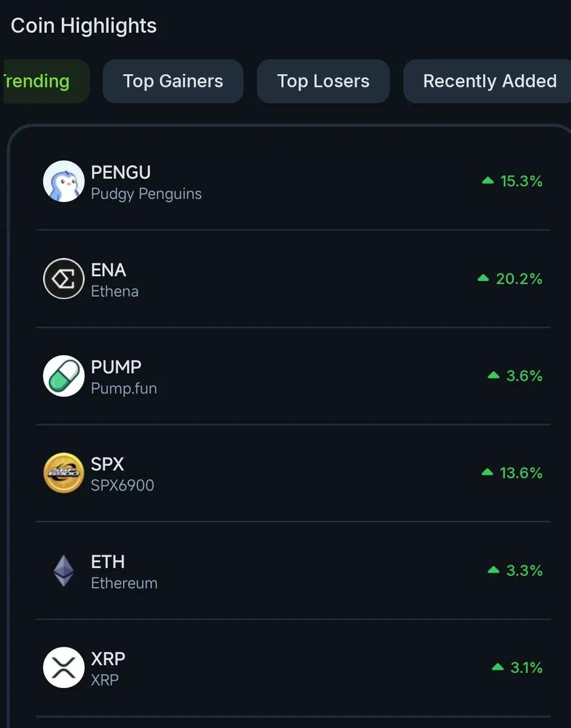The height and width of the screenshot is (728, 571).
Task: Open the Top Gainers tab
Action: (173, 81)
